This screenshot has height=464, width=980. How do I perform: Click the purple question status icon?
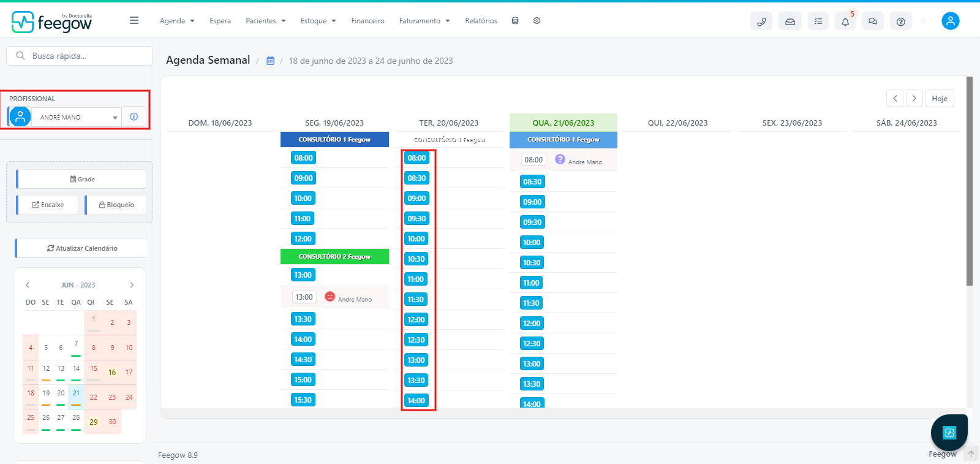[560, 159]
